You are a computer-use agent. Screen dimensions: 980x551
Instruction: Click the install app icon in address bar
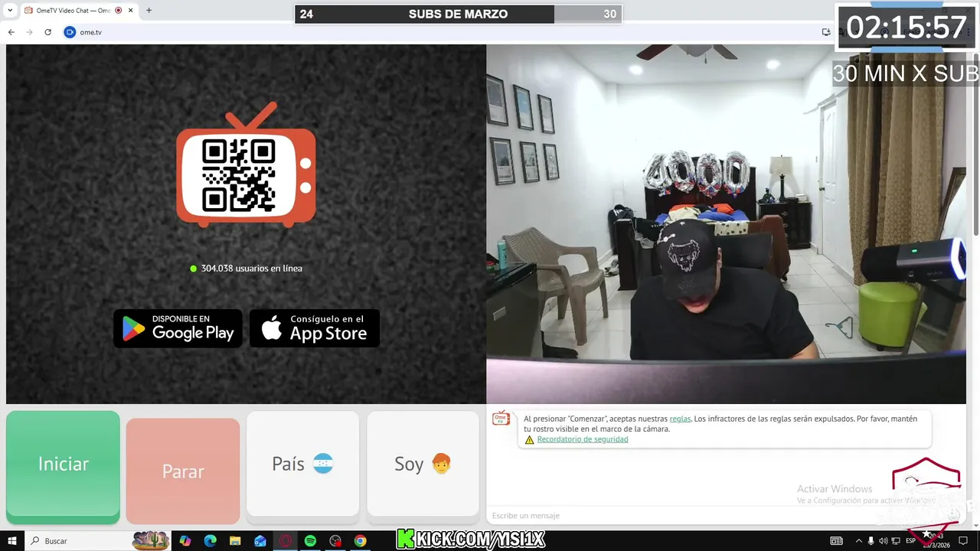click(826, 32)
